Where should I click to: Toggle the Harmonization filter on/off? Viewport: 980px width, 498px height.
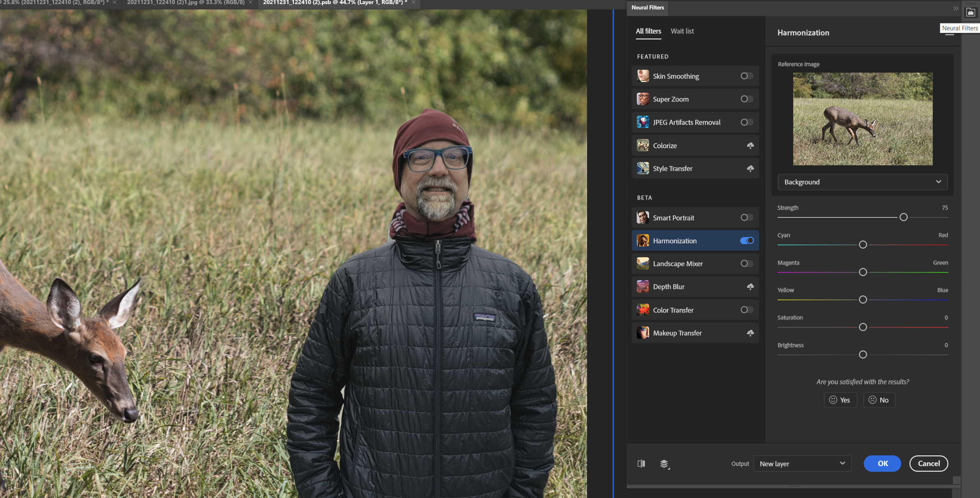click(747, 240)
